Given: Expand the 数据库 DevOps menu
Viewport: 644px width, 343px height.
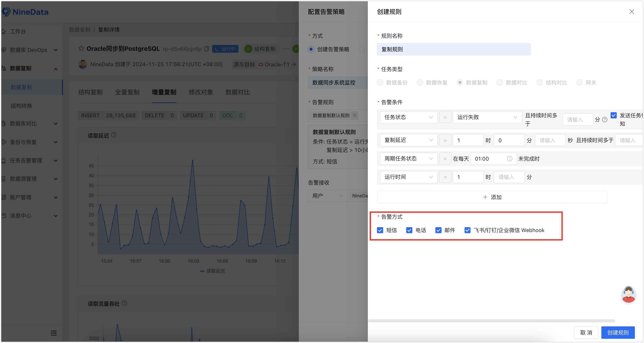Looking at the screenshot, I should [56, 50].
